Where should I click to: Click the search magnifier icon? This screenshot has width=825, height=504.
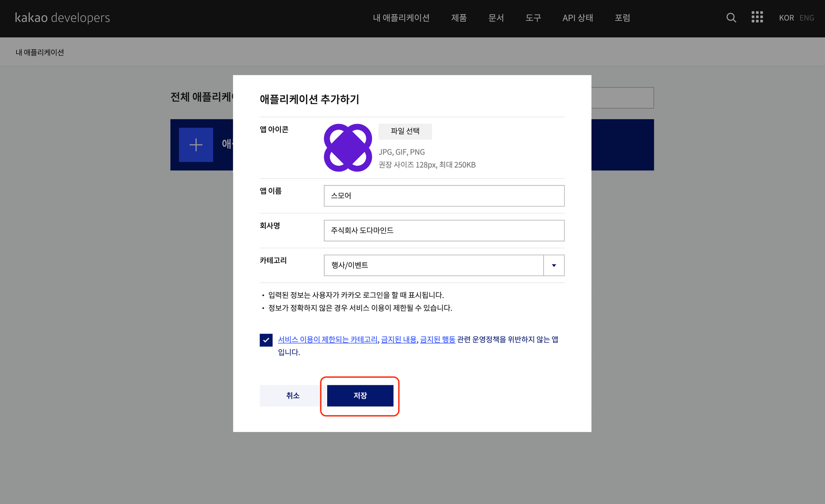pos(731,18)
